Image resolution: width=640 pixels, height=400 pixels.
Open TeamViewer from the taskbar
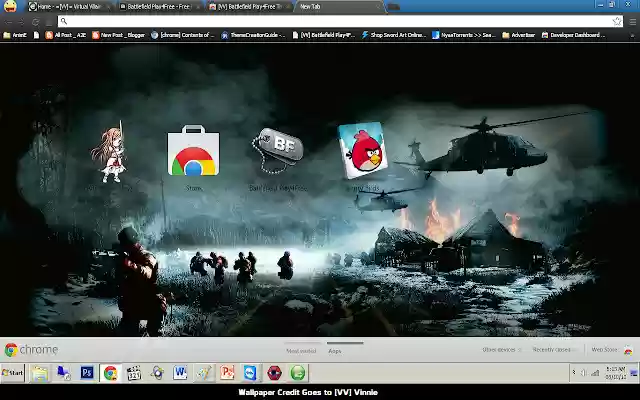pos(250,373)
